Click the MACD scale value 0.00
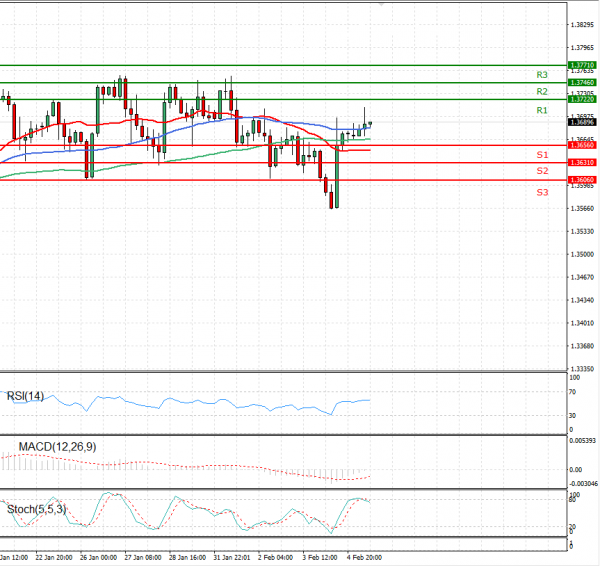This screenshot has height=566, width=600. [576, 470]
